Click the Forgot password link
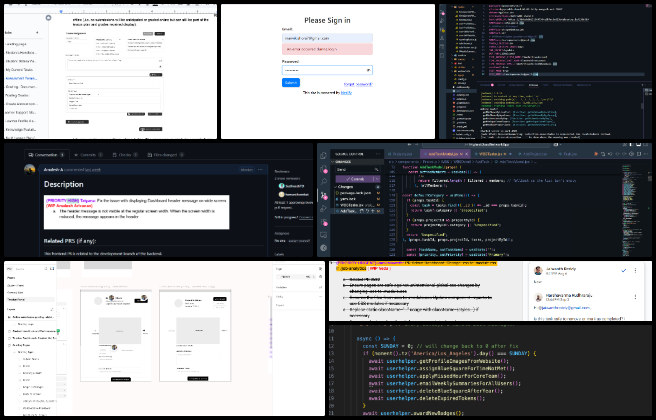Image resolution: width=656 pixels, height=420 pixels. tap(357, 83)
